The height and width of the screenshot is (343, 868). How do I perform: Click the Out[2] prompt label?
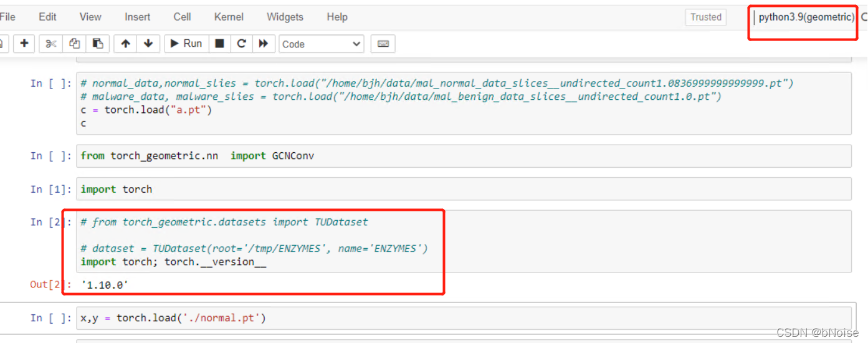[x=51, y=284]
